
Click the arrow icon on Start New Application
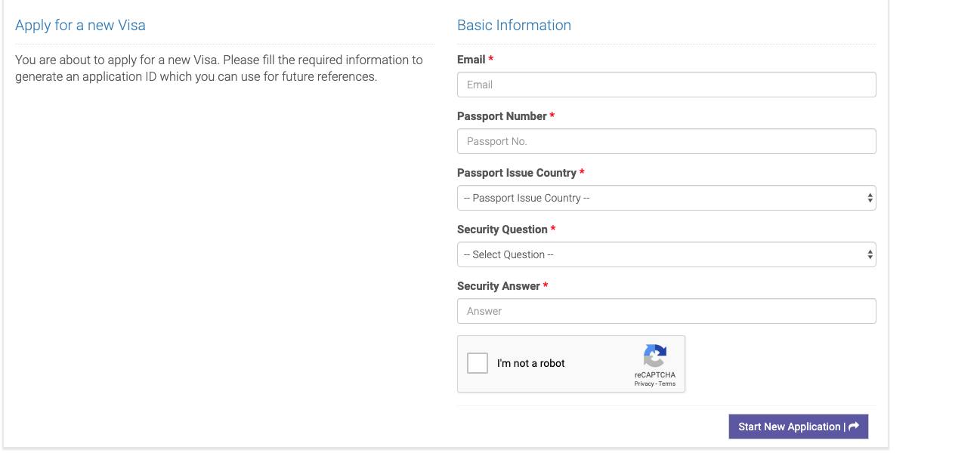[854, 427]
